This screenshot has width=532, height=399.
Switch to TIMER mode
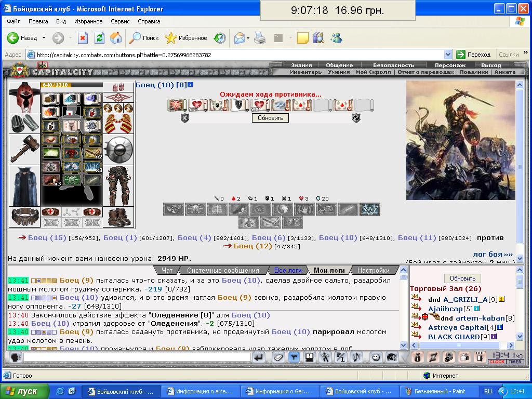[515, 362]
